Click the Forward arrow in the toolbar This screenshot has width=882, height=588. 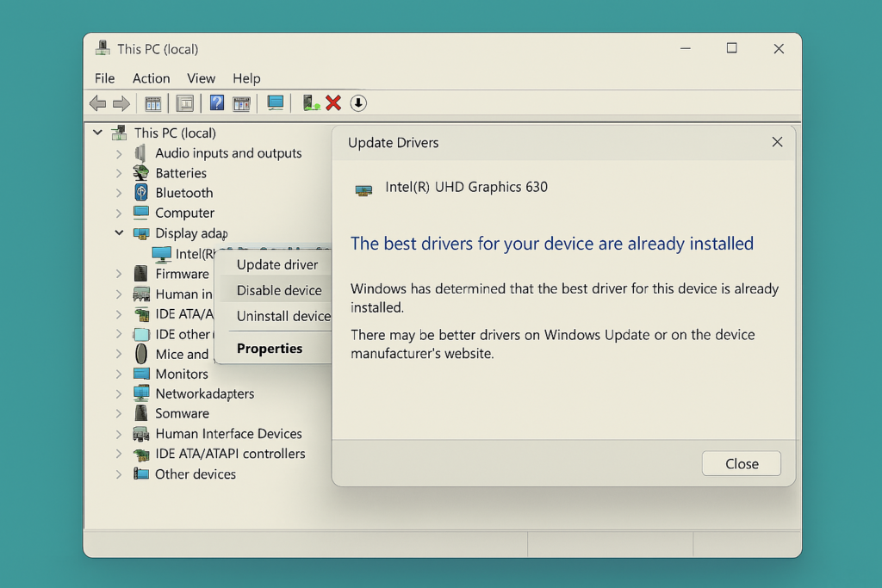(x=121, y=103)
